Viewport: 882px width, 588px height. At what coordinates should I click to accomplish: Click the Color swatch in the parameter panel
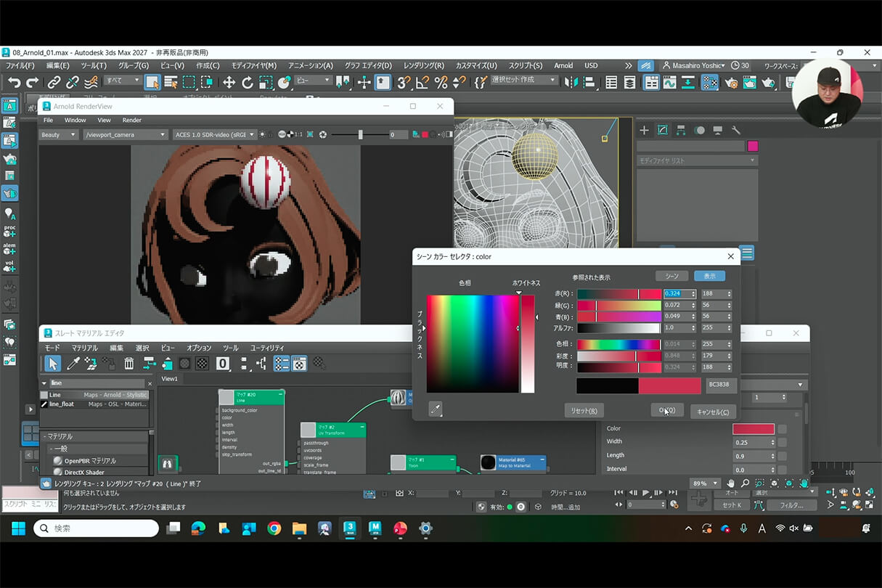click(754, 429)
